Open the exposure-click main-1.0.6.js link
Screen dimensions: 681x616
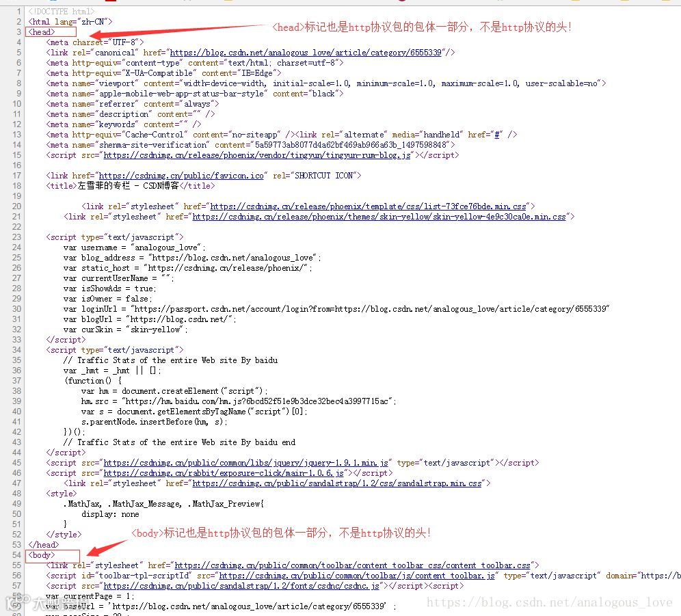pyautogui.click(x=224, y=473)
